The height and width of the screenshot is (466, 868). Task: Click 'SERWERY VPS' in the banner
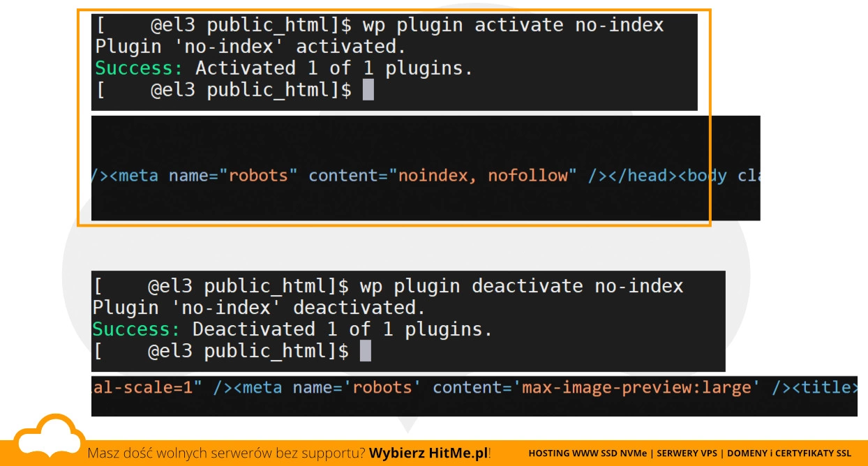(688, 453)
